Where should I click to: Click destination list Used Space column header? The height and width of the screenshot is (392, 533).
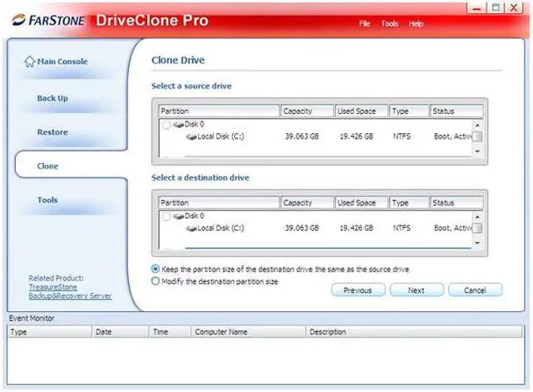(361, 203)
